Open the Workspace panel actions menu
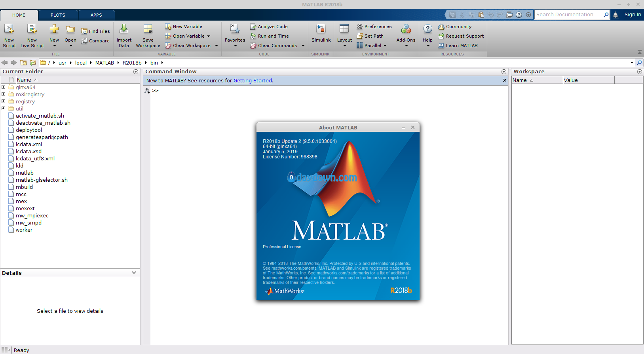Screen dimensions: 644x354 coord(640,72)
